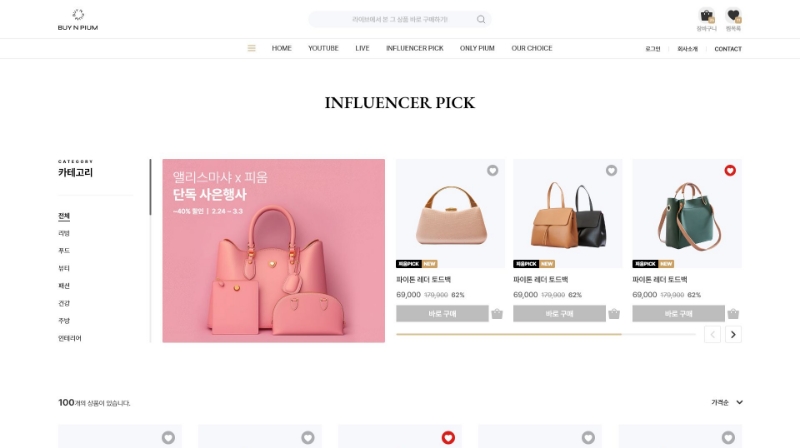Open the hamburger menu icon

pyautogui.click(x=252, y=48)
